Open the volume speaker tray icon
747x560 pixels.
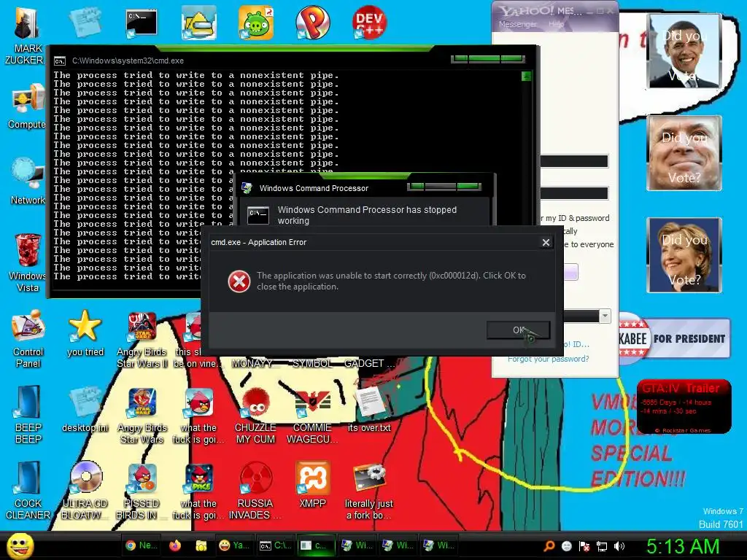[619, 546]
